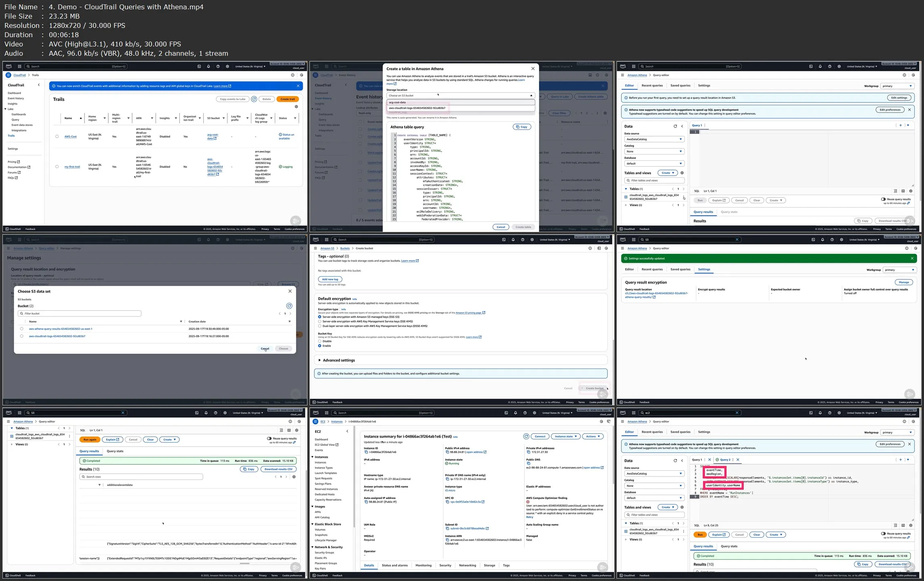Select the my-first-trail radio button

[57, 167]
